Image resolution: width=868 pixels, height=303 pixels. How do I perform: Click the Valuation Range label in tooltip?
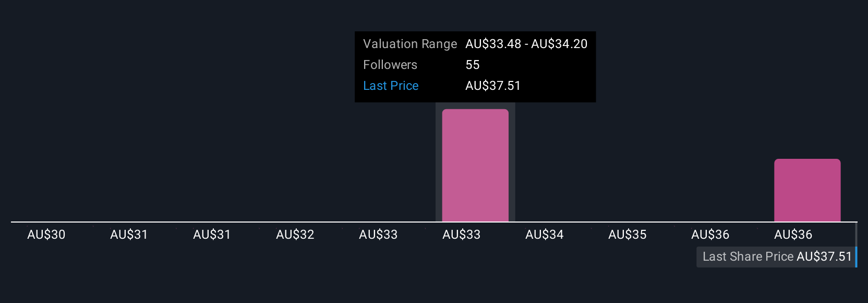coord(410,44)
